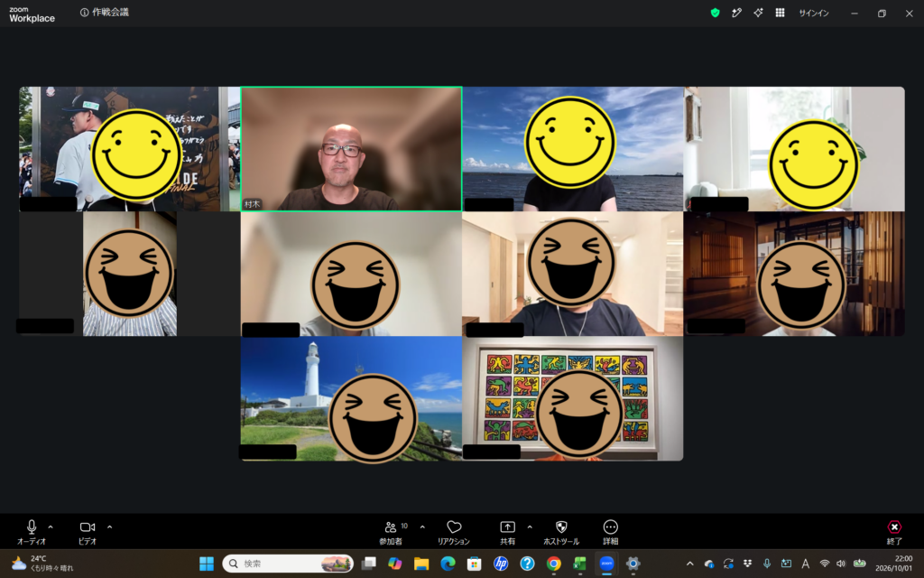Select 村木's video tile
This screenshot has width=924, height=578.
click(x=351, y=149)
